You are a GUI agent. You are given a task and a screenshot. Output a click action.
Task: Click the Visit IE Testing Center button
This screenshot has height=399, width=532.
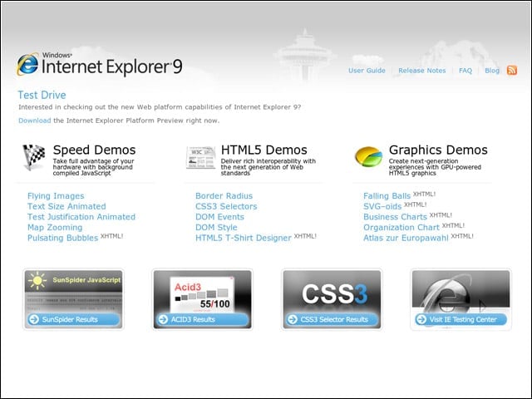[461, 319]
